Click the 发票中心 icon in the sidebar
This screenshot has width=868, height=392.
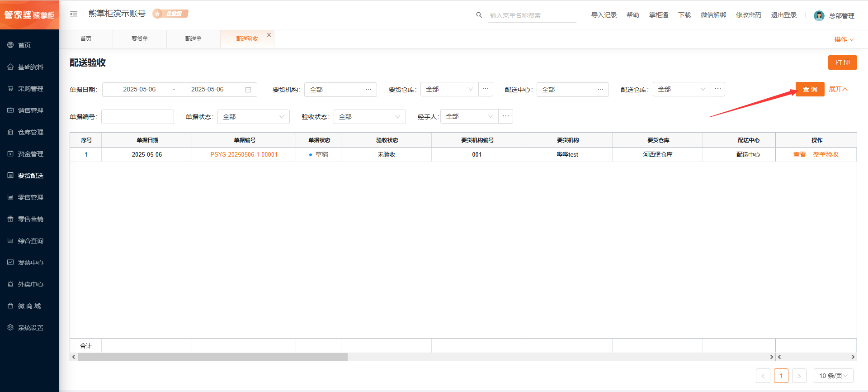10,262
